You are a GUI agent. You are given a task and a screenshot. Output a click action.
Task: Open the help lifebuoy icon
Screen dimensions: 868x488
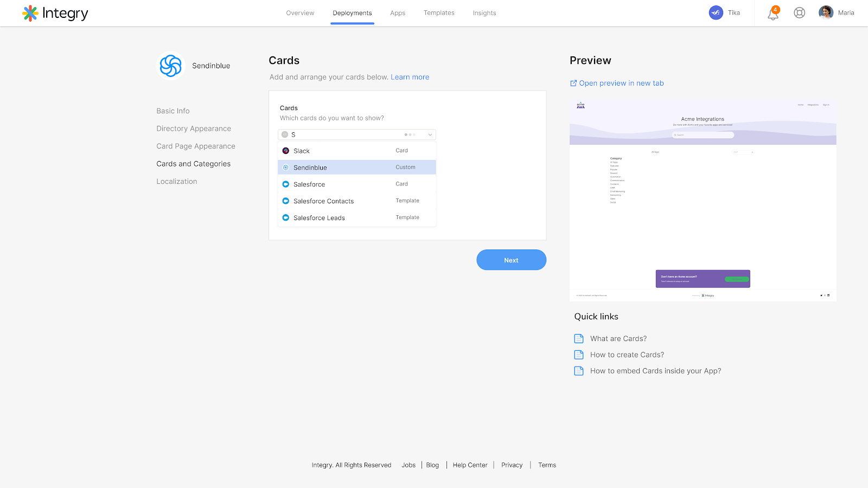[799, 12]
